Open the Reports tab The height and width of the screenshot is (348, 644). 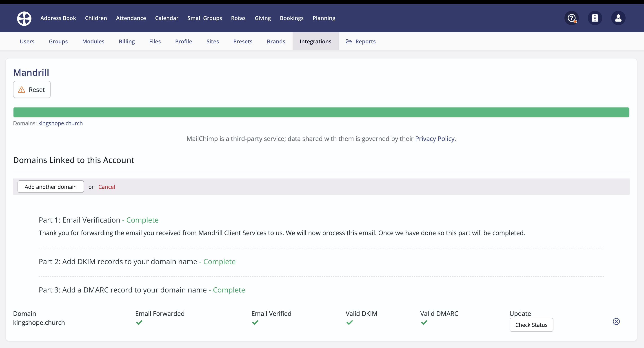pos(360,42)
